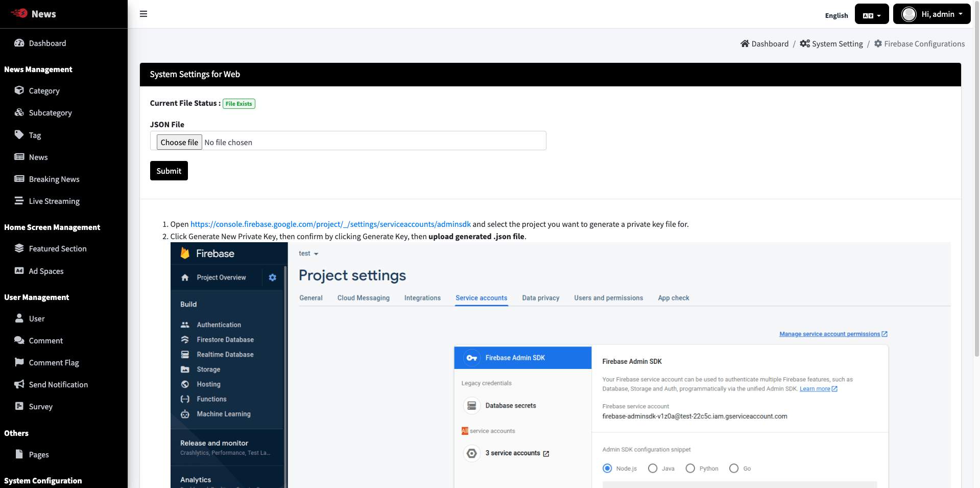Open the Live Streaming menu item

point(54,201)
